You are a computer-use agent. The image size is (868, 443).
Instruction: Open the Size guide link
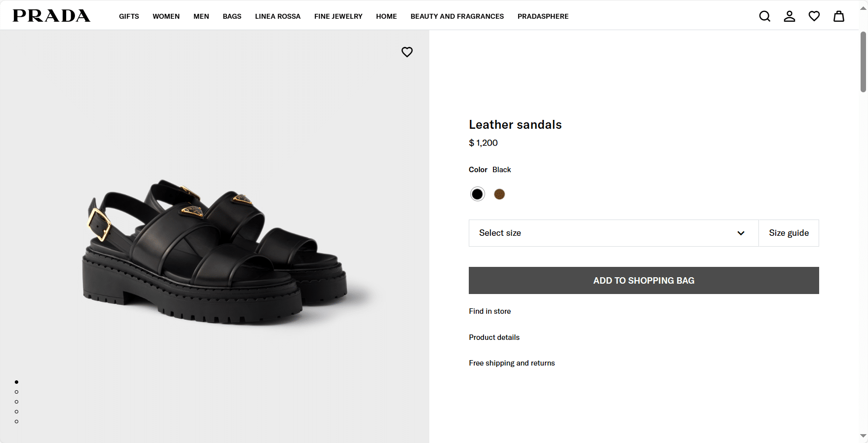(x=789, y=233)
